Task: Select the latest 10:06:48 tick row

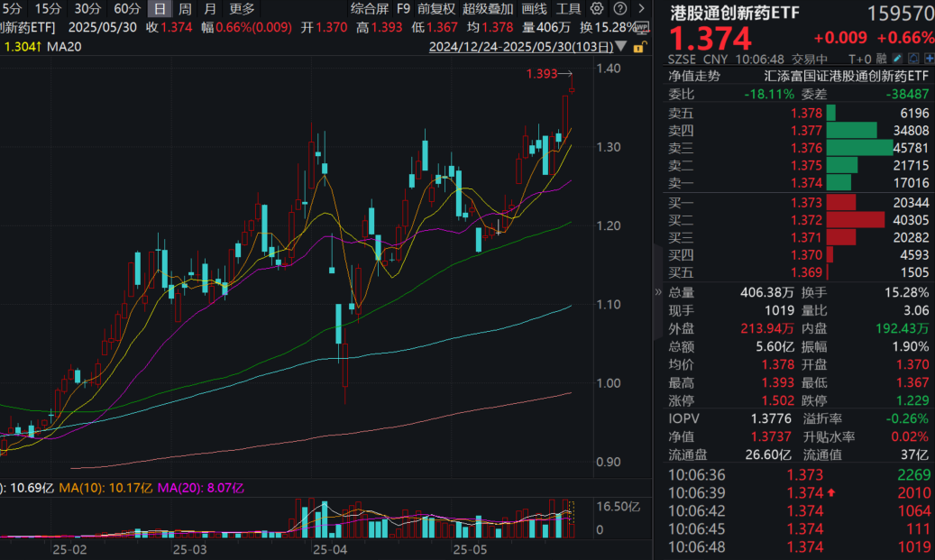Action: (793, 546)
